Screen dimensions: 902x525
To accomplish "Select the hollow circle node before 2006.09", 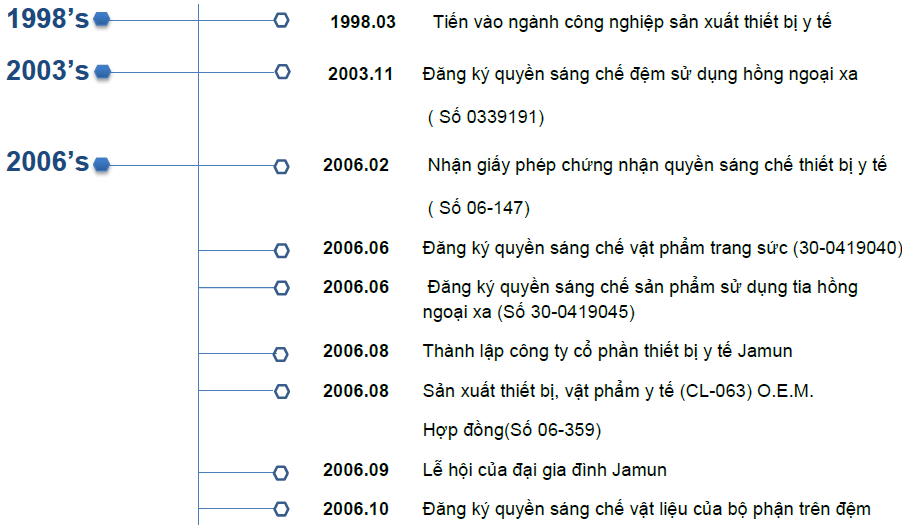I will [x=282, y=471].
